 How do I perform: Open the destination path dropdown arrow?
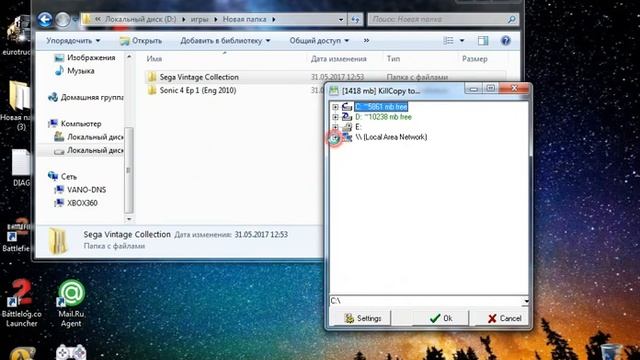point(526,301)
